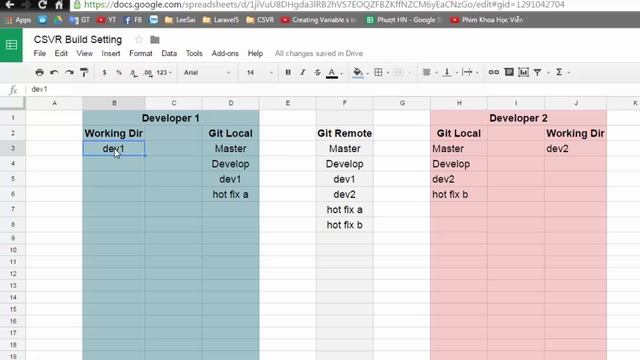Viewport: 640px width, 360px height.
Task: Go to the browser home page
Action: pyautogui.click(x=59, y=5)
